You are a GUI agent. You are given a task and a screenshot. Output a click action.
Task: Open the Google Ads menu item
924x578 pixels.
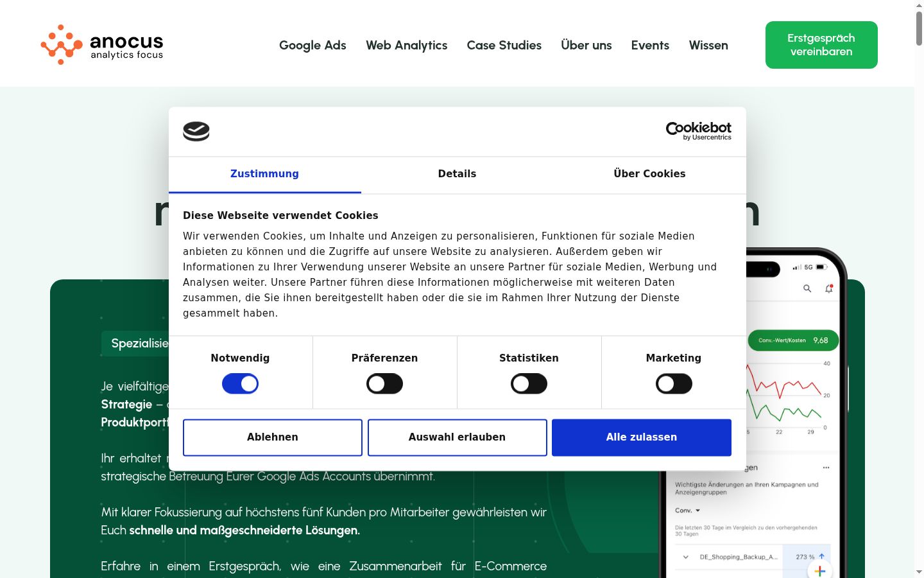[x=312, y=45]
